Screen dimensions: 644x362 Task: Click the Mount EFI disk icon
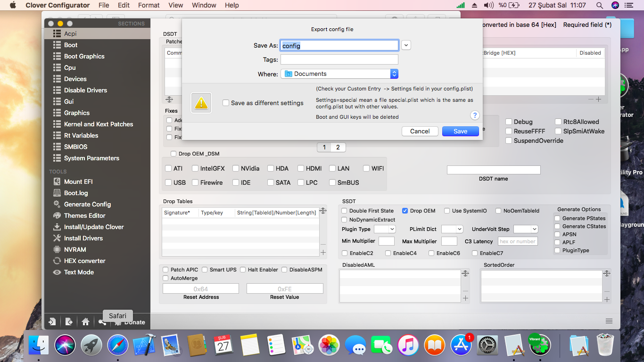tap(57, 181)
